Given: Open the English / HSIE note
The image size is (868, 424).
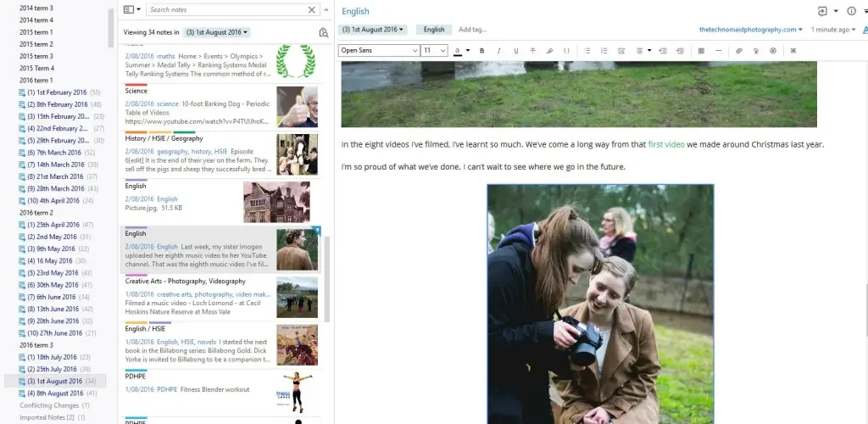Looking at the screenshot, I should tap(221, 345).
